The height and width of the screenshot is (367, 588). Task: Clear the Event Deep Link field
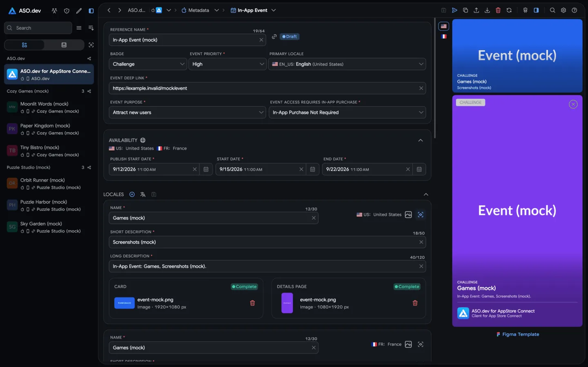421,88
